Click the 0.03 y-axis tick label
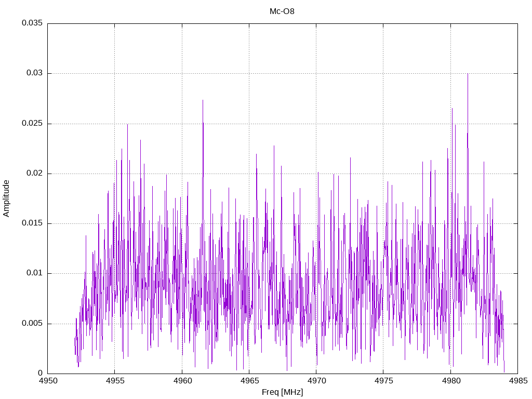 pyautogui.click(x=34, y=73)
